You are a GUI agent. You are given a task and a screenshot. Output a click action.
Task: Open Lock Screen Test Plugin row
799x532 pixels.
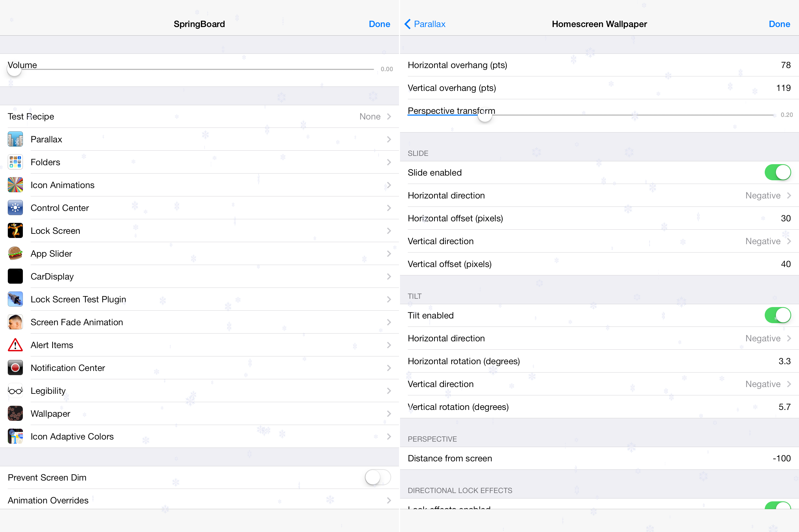199,299
